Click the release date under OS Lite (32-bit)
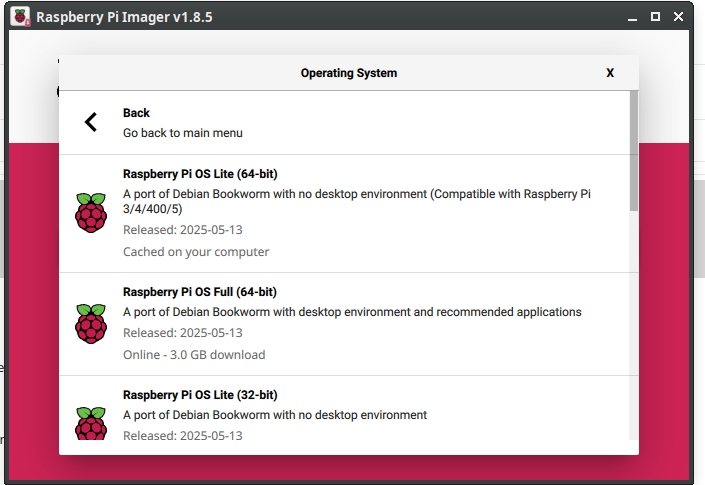This screenshot has height=485, width=705. [183, 436]
